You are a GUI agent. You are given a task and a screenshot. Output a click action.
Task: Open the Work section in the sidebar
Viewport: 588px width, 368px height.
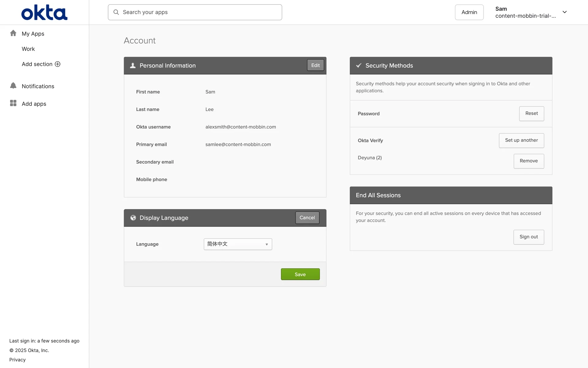click(28, 49)
